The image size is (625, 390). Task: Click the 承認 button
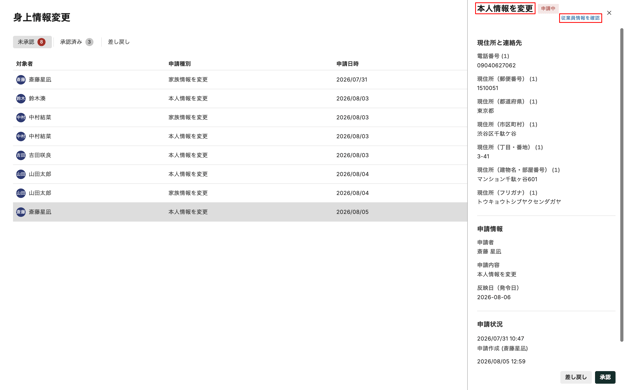(605, 377)
